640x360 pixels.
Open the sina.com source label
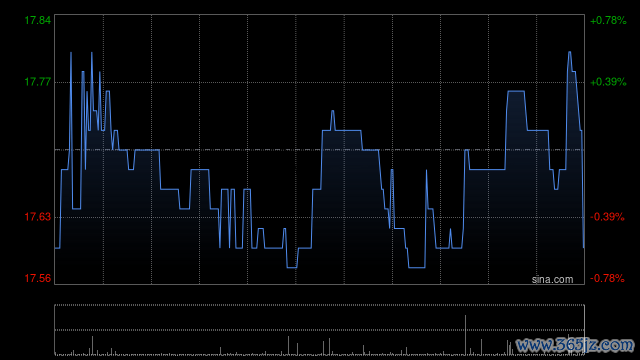click(x=552, y=280)
